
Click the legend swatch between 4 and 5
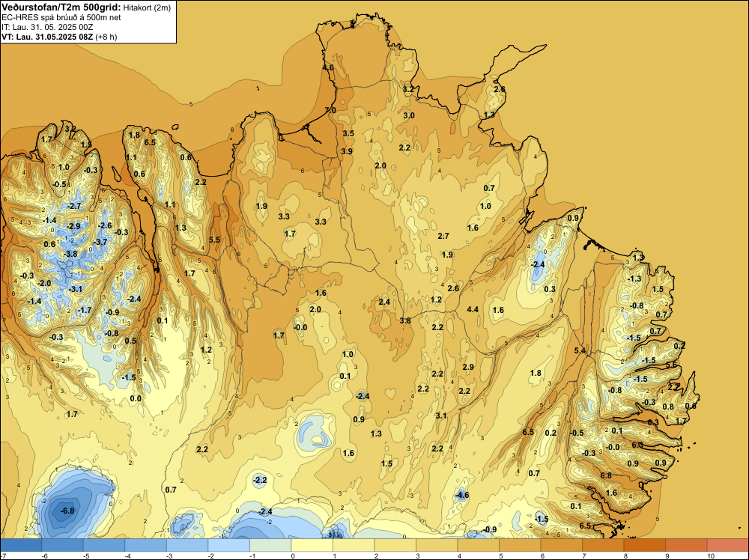(478, 545)
